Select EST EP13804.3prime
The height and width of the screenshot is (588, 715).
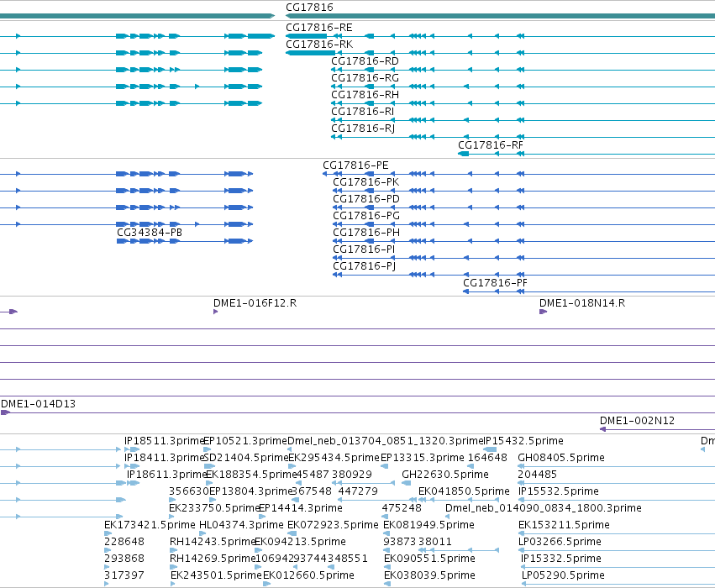tap(250, 491)
